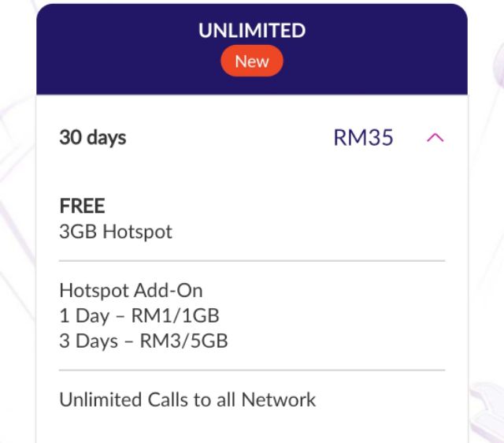Click the orange New badge
The width and height of the screenshot is (504, 443).
tap(252, 61)
